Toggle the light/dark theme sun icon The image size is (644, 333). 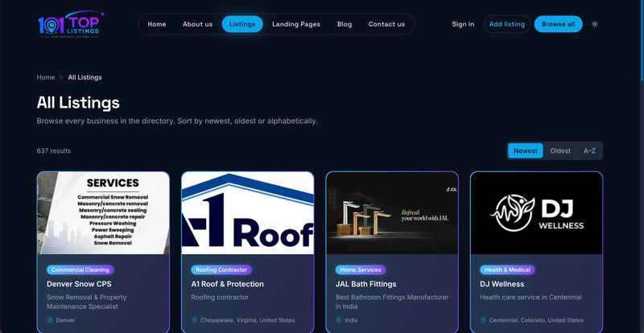coord(595,24)
